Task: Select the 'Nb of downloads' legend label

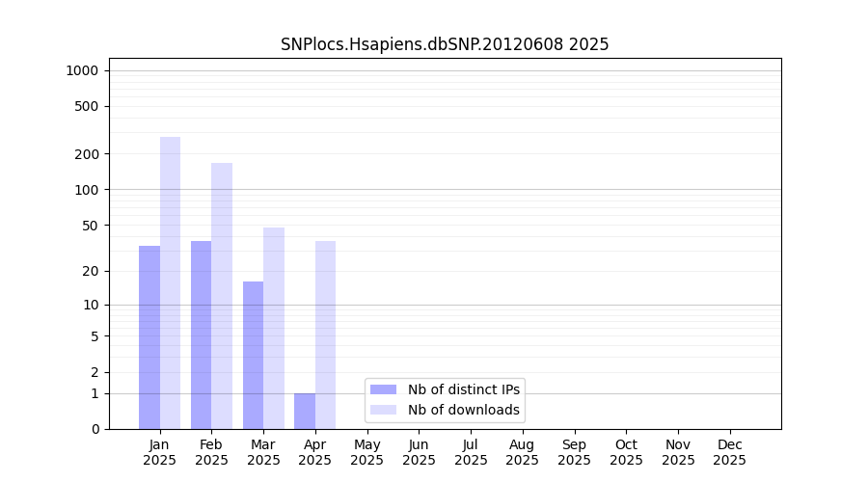Action: [463, 410]
